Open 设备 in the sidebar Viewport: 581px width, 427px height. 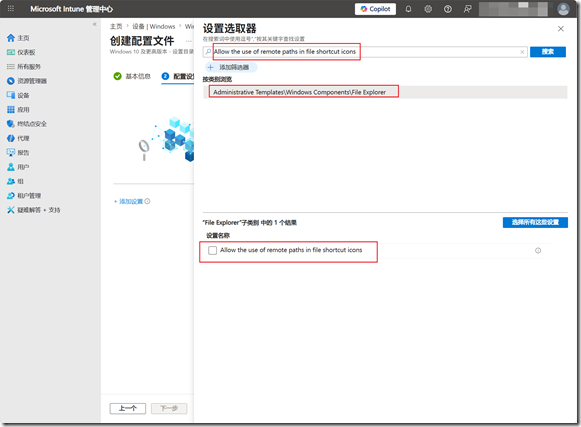(18, 95)
